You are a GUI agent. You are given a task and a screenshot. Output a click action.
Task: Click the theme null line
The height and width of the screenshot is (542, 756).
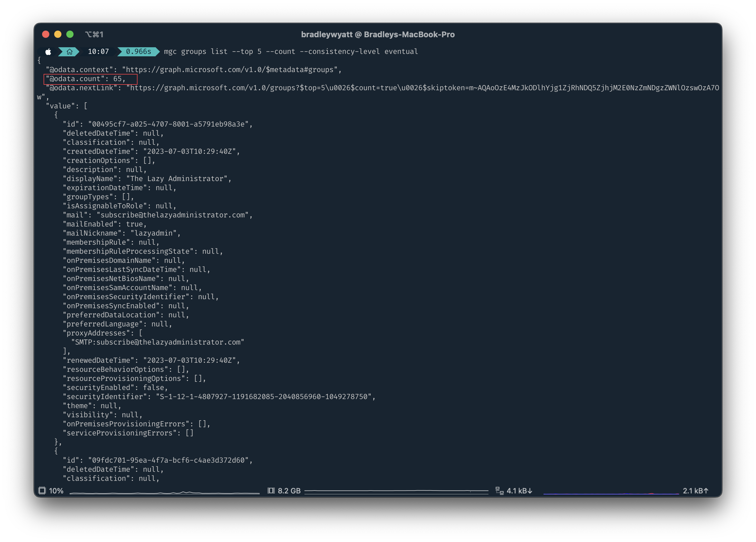pyautogui.click(x=92, y=406)
